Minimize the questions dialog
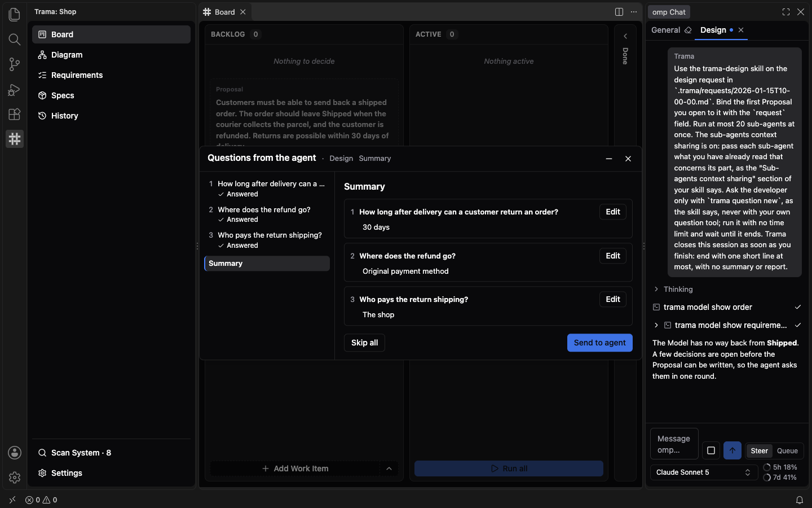This screenshot has height=508, width=812. (x=609, y=159)
